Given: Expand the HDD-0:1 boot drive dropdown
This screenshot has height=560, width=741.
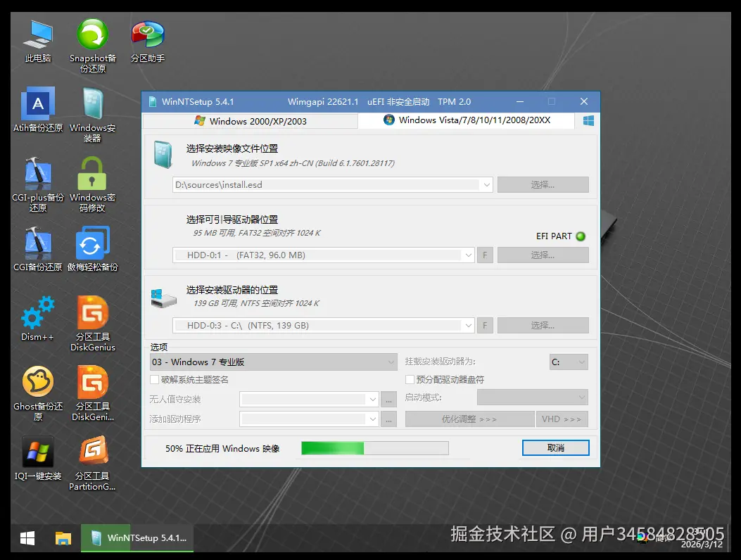Looking at the screenshot, I should tap(468, 255).
